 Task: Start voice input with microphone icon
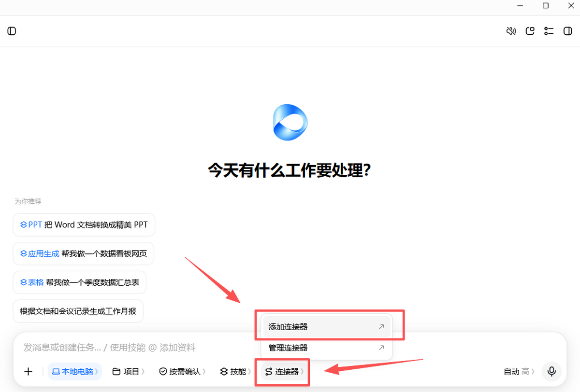click(x=551, y=371)
